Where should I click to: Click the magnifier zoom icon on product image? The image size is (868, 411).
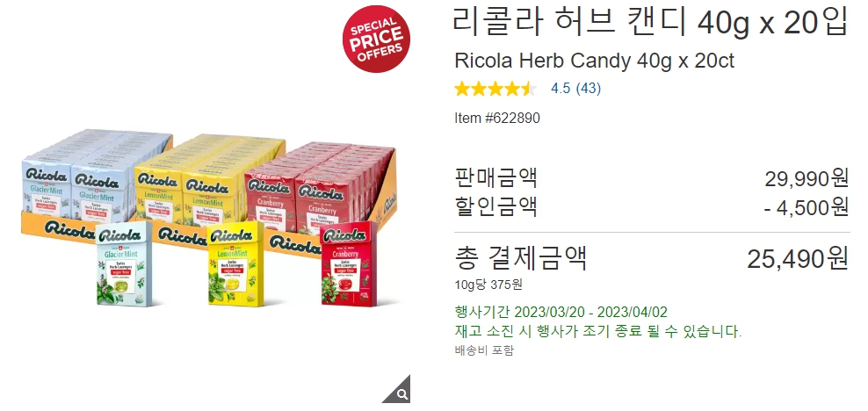pos(401,393)
